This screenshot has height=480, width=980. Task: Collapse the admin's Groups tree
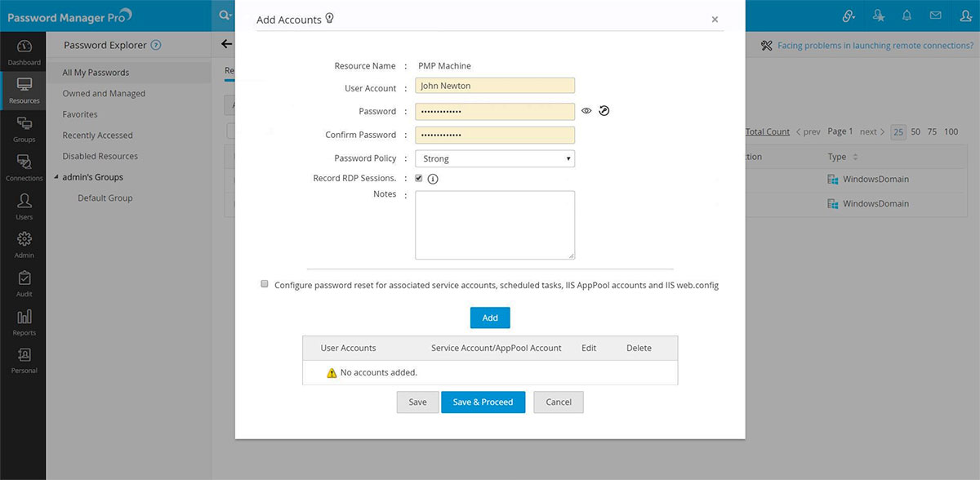tap(56, 177)
